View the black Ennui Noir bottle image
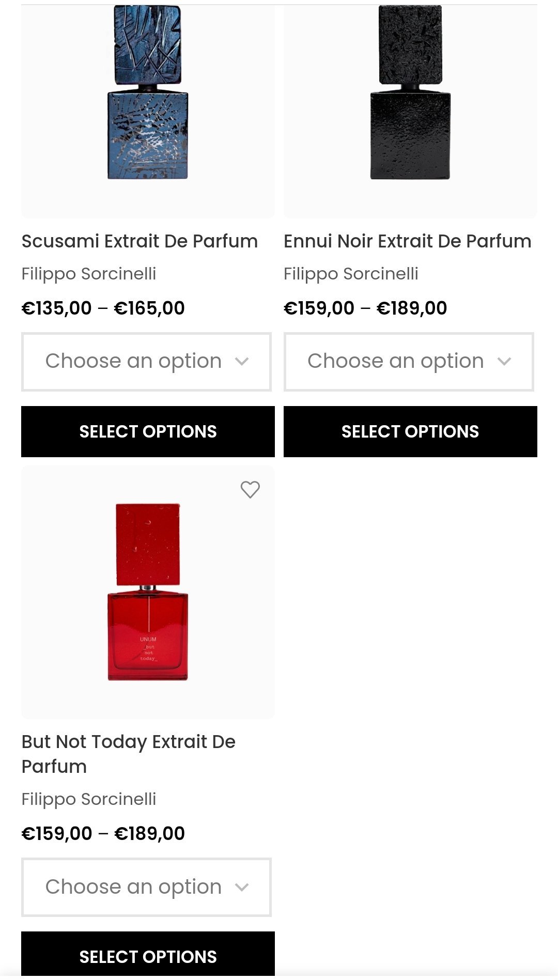558x980 pixels. (410, 93)
